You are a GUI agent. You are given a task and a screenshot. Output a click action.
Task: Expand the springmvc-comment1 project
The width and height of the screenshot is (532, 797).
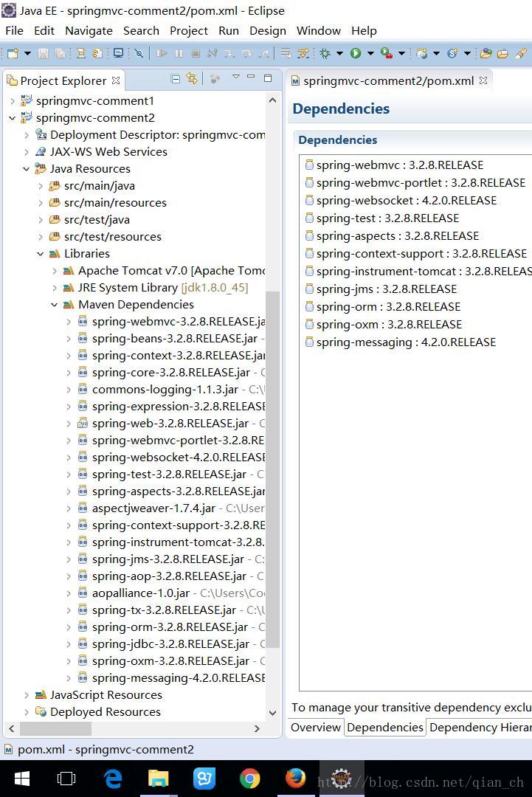[13, 101]
